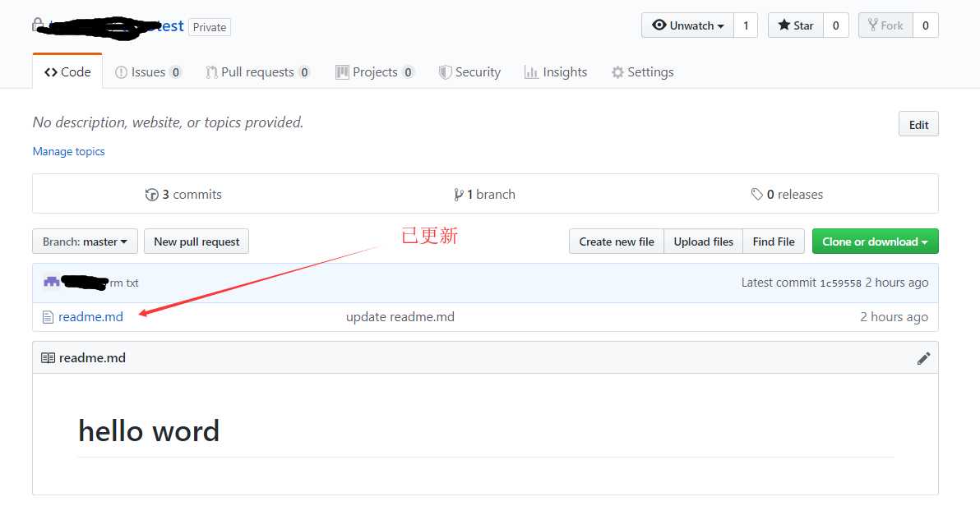This screenshot has height=520, width=980.
Task: Click the Pull requests counter badge
Action: [304, 71]
